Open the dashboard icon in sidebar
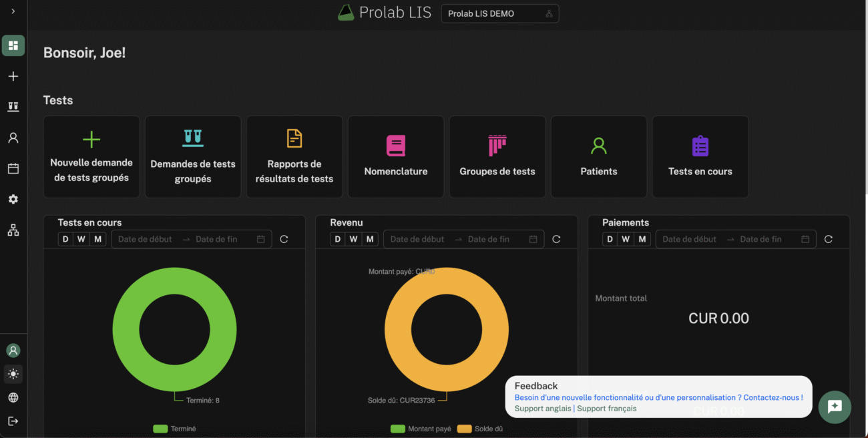 click(13, 45)
